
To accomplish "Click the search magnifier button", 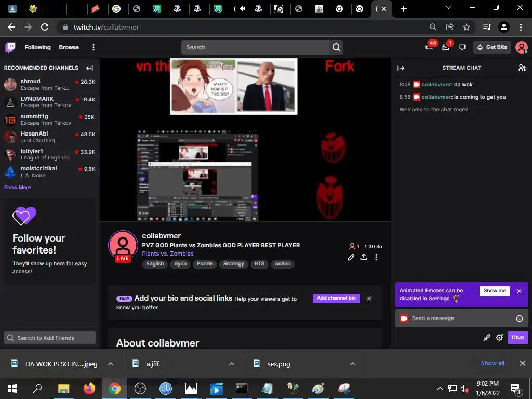I will (336, 47).
